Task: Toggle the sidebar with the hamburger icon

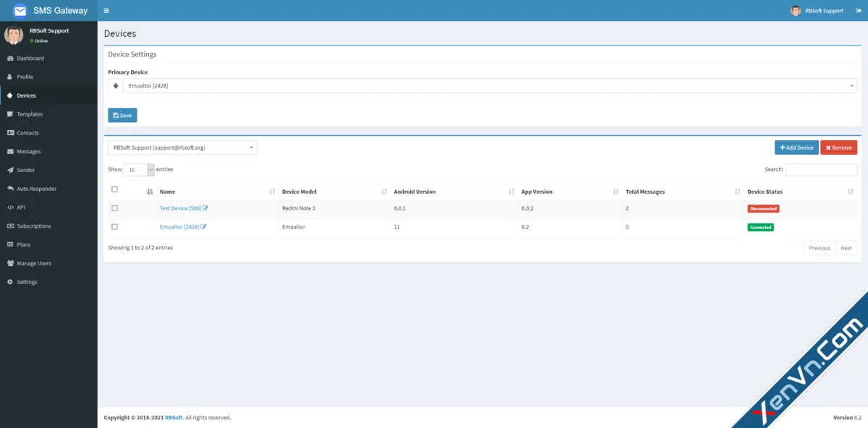Action: point(106,10)
